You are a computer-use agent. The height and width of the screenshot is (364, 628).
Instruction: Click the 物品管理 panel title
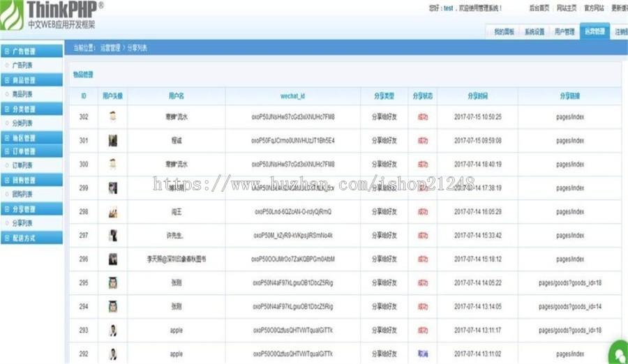point(83,75)
